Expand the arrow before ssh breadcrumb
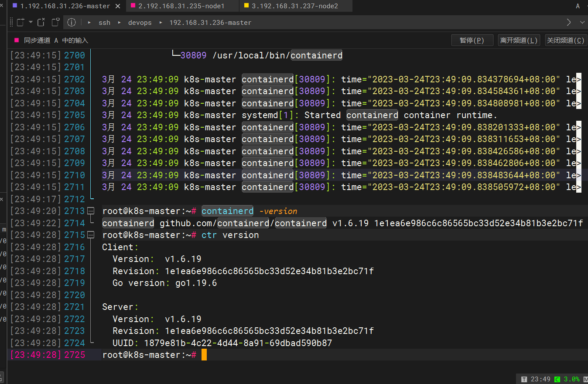The width and height of the screenshot is (588, 384). [x=89, y=22]
